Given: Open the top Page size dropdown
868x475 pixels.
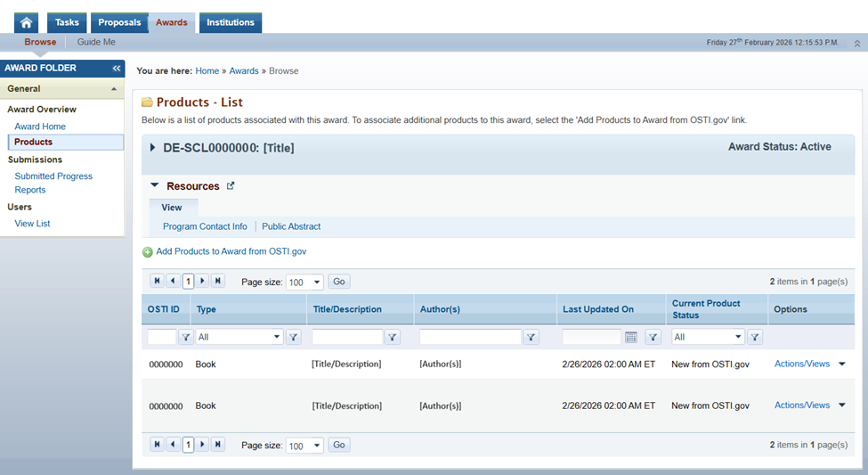Looking at the screenshot, I should [317, 283].
